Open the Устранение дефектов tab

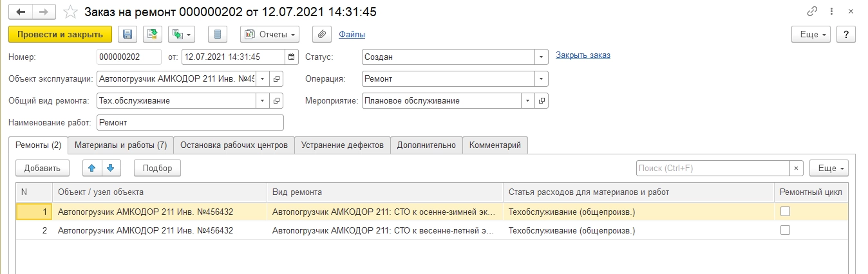pos(342,145)
